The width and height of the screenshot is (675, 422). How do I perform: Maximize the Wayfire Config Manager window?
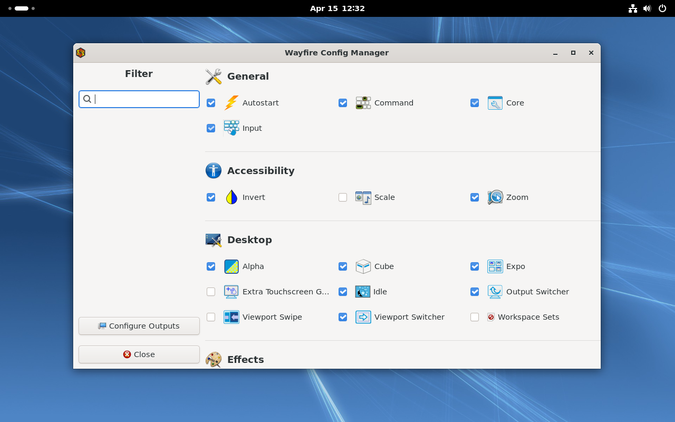(573, 53)
